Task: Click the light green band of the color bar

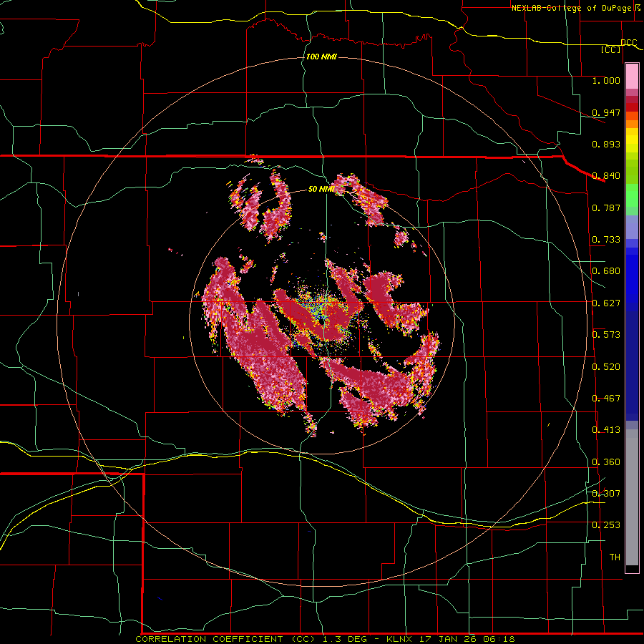Action: (x=632, y=195)
